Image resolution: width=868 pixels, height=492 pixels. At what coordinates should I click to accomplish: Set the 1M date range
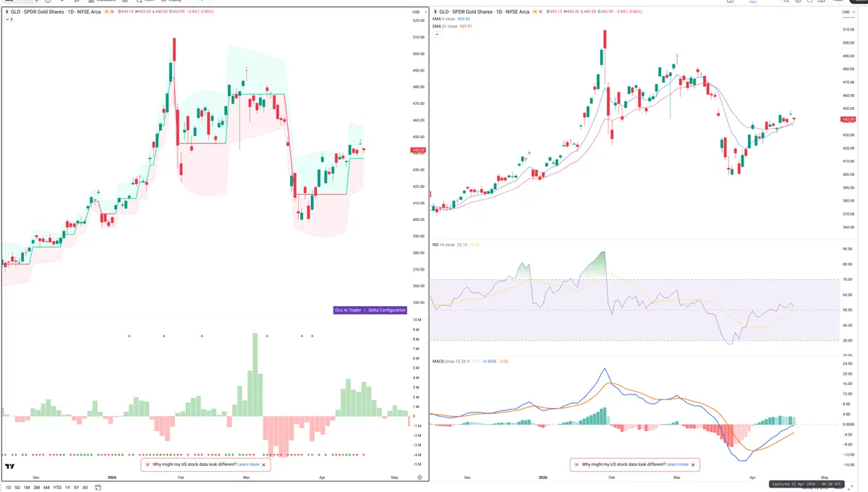[x=27, y=488]
